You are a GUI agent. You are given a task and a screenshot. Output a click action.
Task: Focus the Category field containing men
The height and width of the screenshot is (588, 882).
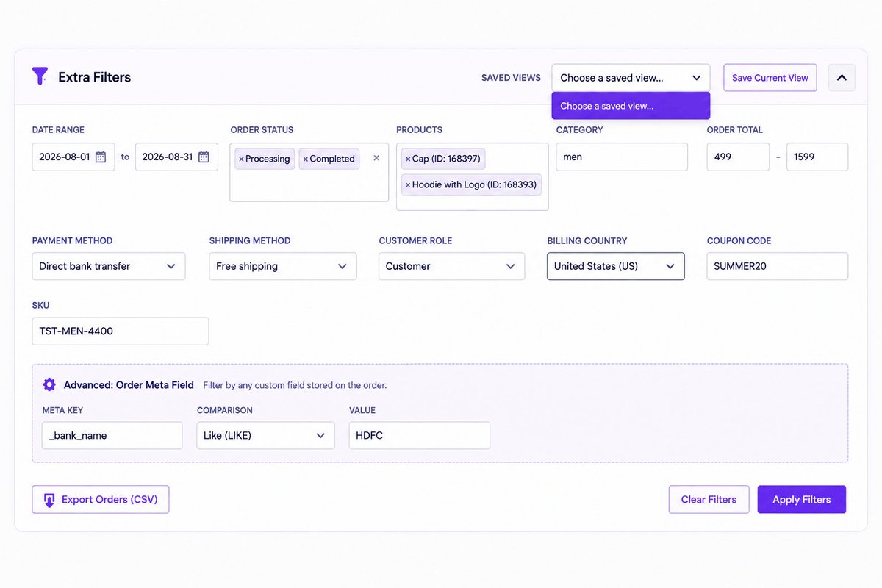coord(622,157)
